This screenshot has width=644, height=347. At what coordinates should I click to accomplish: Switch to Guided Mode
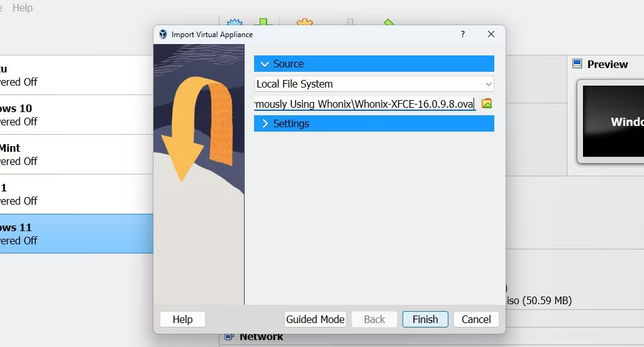click(315, 319)
